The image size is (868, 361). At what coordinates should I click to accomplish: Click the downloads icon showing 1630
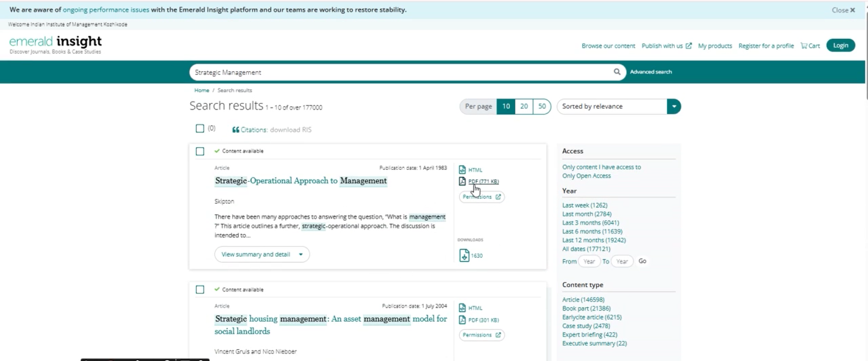tap(464, 255)
